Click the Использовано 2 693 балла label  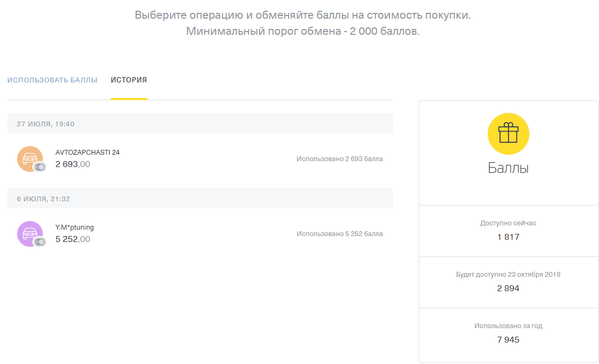(339, 159)
